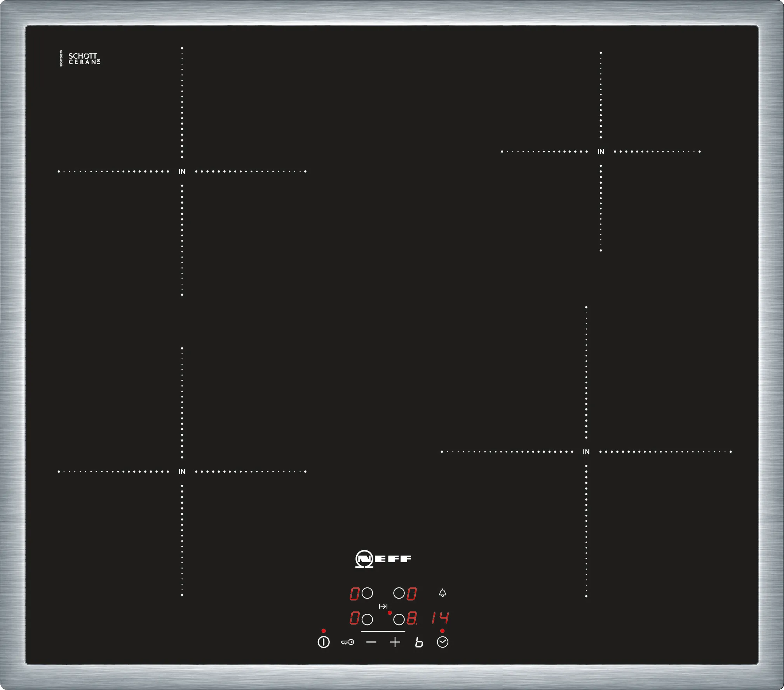Tap the SCHOTT CERAN logo
The image size is (784, 690).
(x=84, y=59)
